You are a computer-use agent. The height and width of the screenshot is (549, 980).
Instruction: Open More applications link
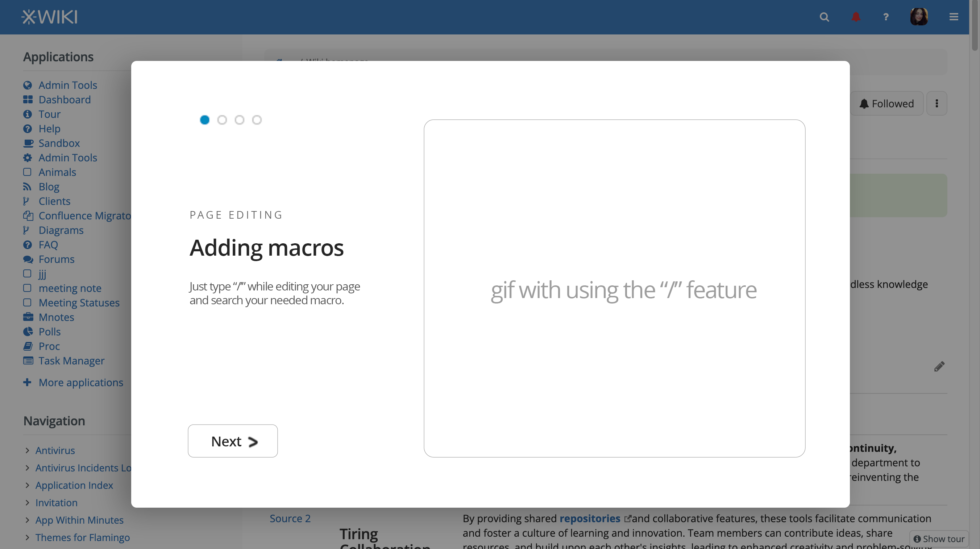(81, 382)
